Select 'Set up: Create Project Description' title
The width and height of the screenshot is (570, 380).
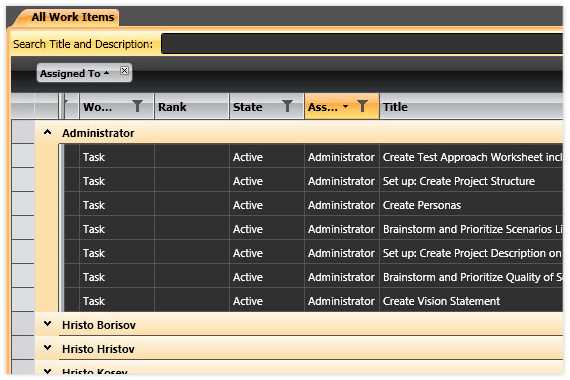pos(471,253)
